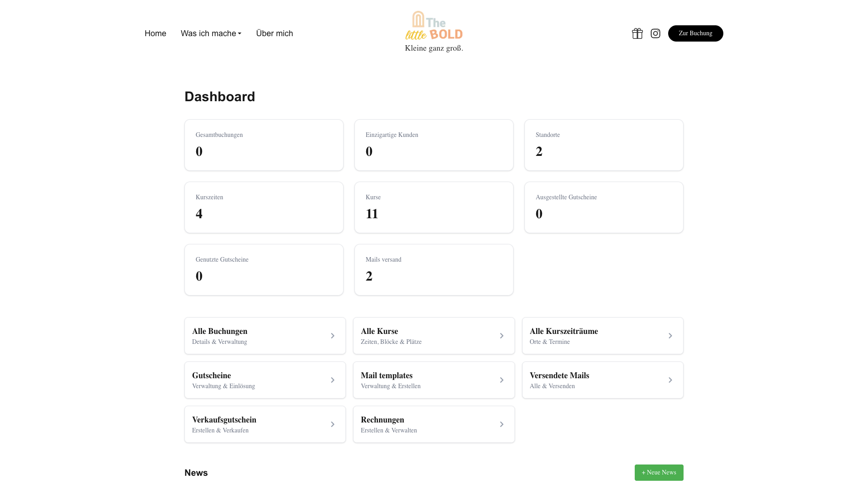Click The little BOLD logo

434,26
